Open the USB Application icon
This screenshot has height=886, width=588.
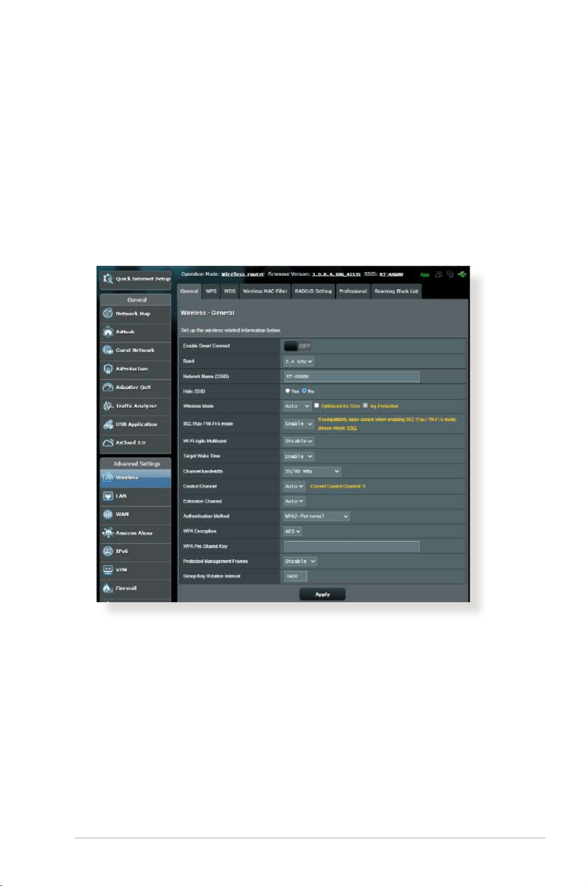(109, 424)
